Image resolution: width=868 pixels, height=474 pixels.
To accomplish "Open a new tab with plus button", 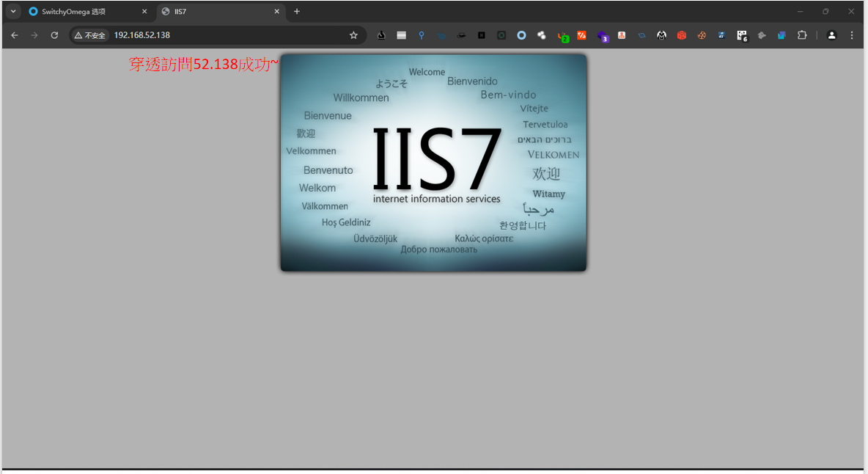I will [297, 12].
